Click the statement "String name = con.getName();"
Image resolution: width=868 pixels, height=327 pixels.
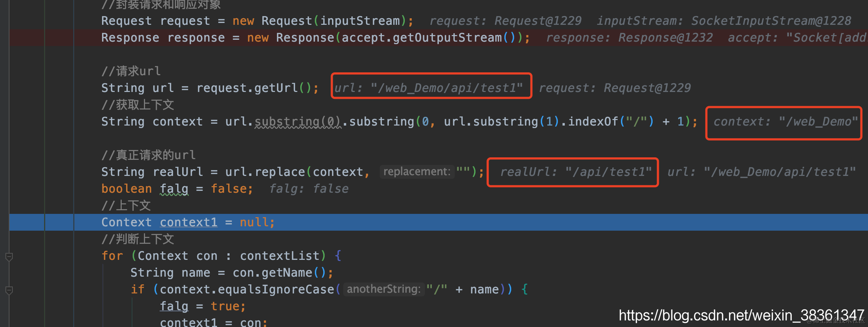(x=232, y=273)
